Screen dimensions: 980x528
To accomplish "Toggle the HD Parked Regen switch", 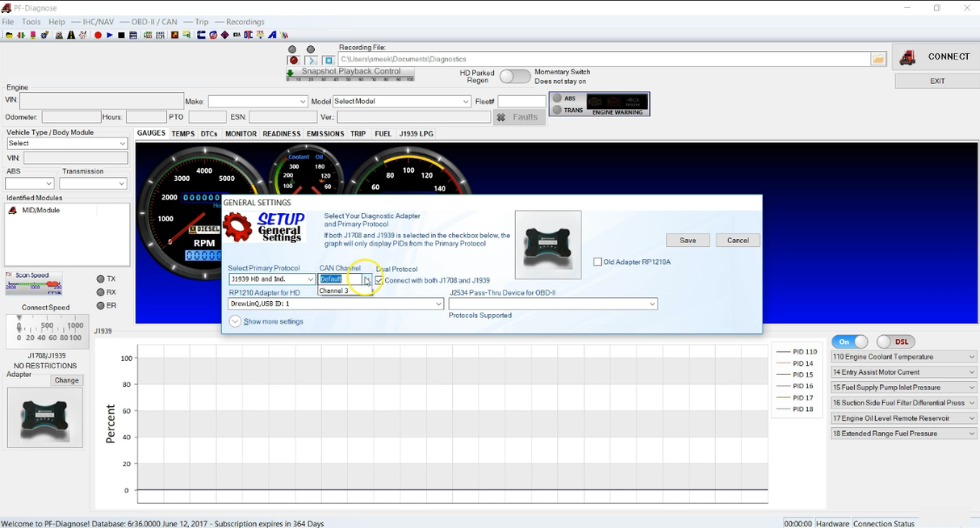I will [514, 77].
